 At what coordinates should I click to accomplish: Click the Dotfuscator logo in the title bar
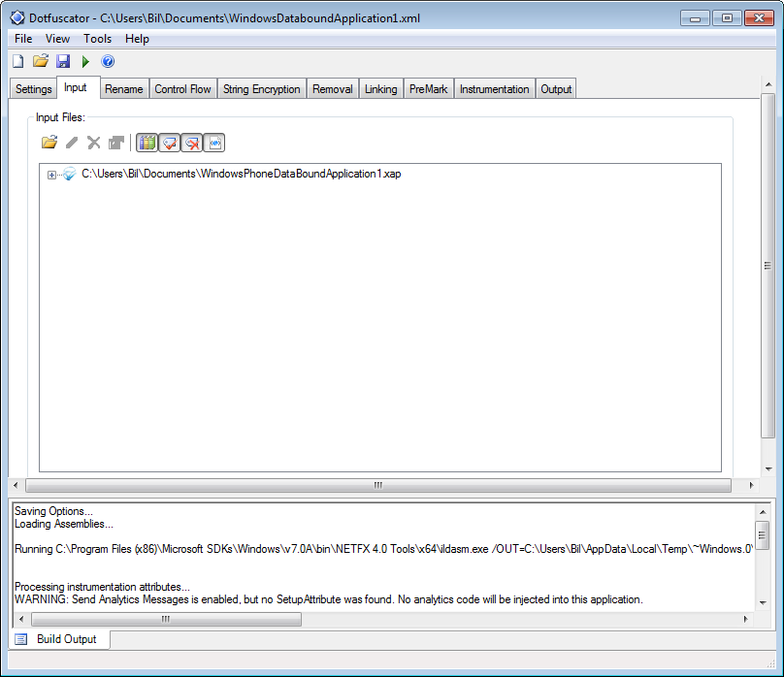(x=17, y=18)
